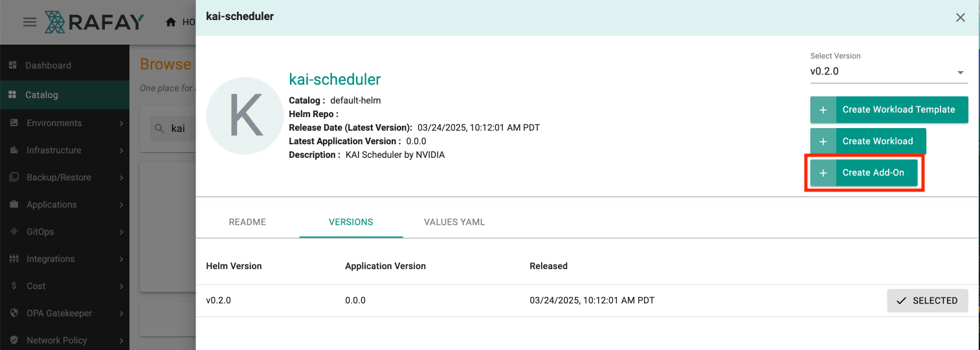Viewport: 980px width, 350px height.
Task: Click the Infrastructure sidebar icon
Action: click(14, 150)
